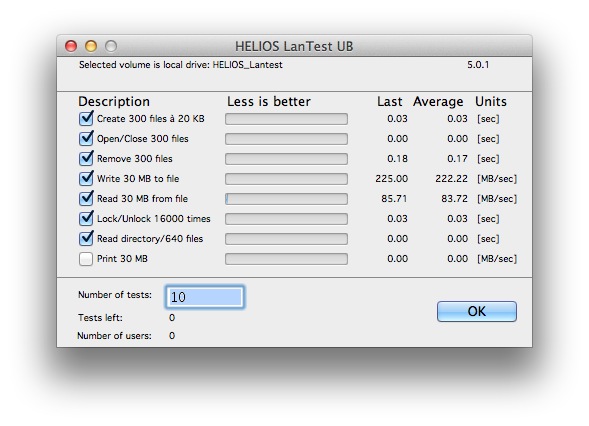The width and height of the screenshot is (589, 426).
Task: Uncheck Write 30 MB to file
Action: [x=86, y=178]
